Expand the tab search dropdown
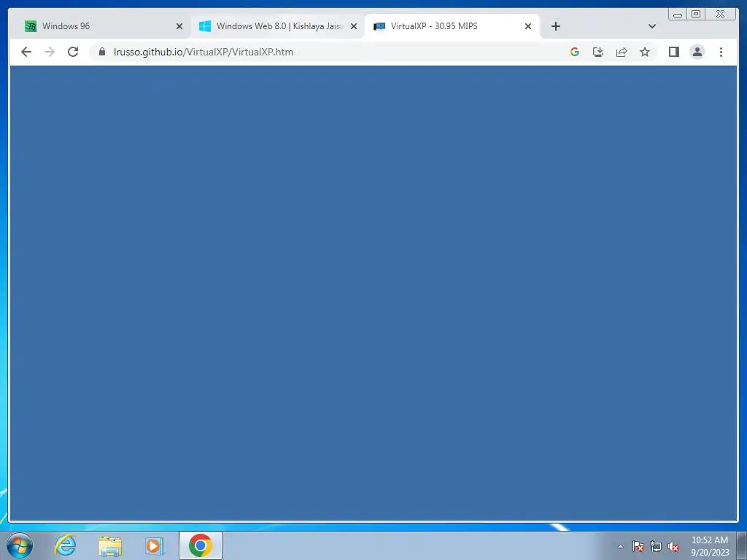 [651, 26]
